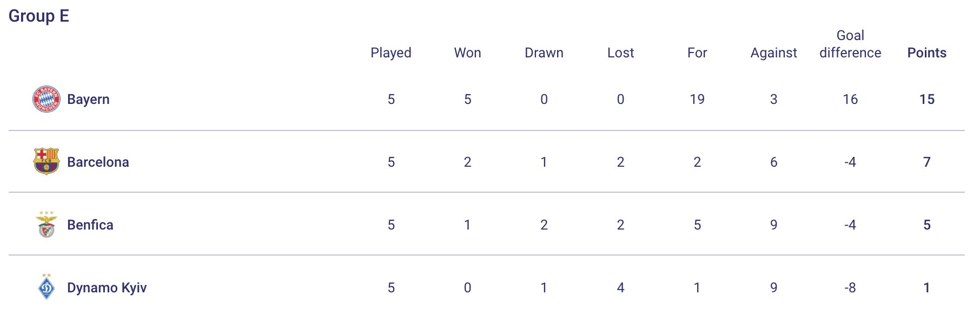Click the Bayern Munich club crest
The width and height of the screenshot is (980, 314).
[47, 99]
